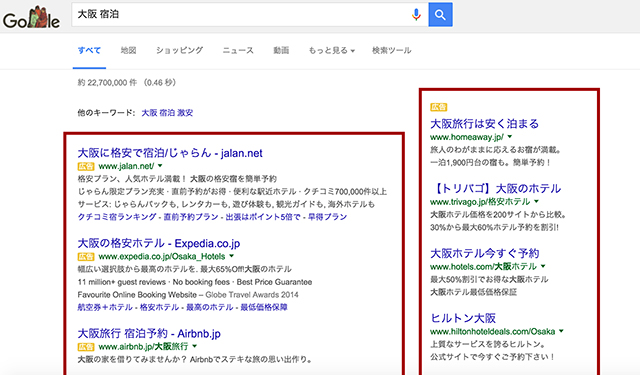
Task: Open the ヒルトン大阪 ad headline
Action: (x=463, y=318)
